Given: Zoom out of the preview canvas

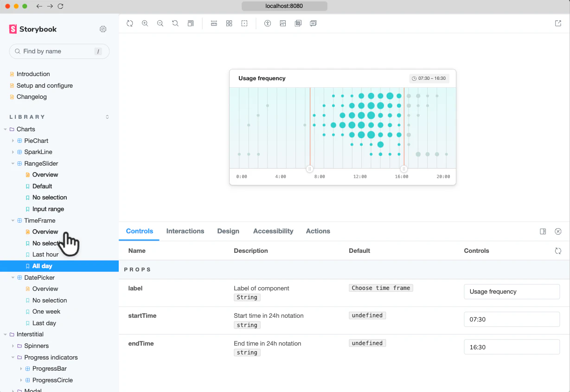Looking at the screenshot, I should click(x=160, y=23).
